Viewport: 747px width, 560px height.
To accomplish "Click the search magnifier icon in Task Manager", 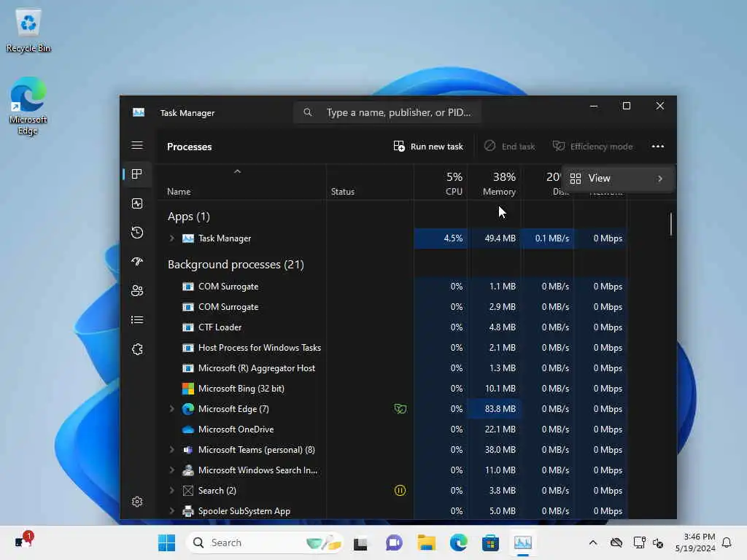I will 308,112.
